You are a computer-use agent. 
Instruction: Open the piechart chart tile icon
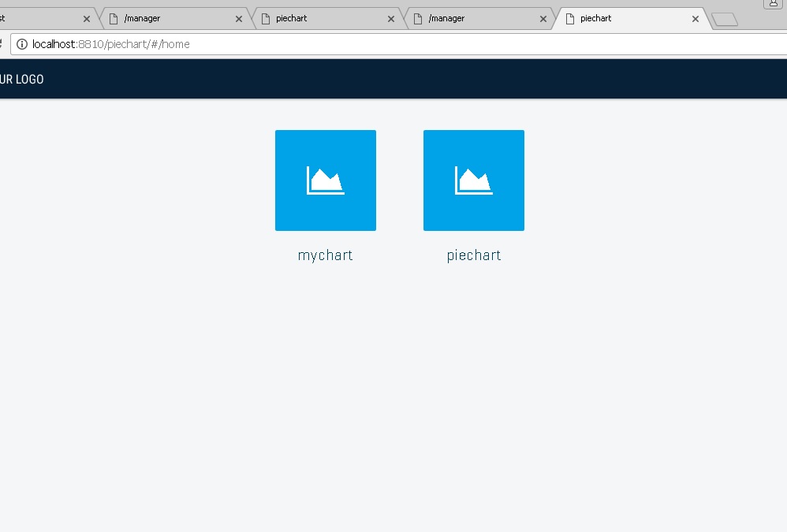[474, 180]
